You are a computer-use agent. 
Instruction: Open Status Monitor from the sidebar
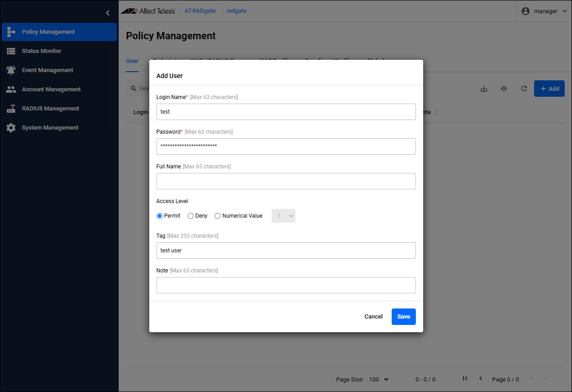(x=41, y=51)
